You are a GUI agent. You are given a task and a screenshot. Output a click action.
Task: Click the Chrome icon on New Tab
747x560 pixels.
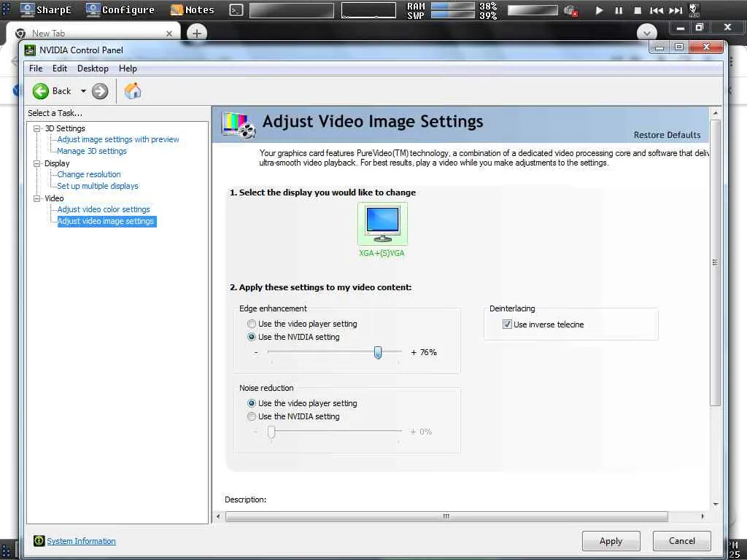[20, 34]
